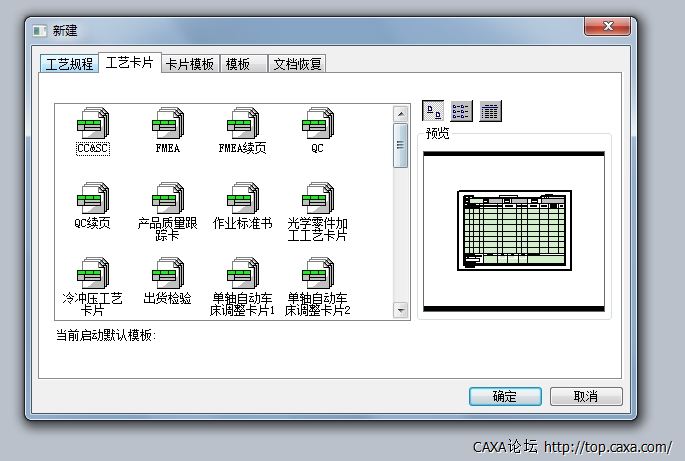Open the 模板 tab
685x461 pixels.
(x=244, y=64)
